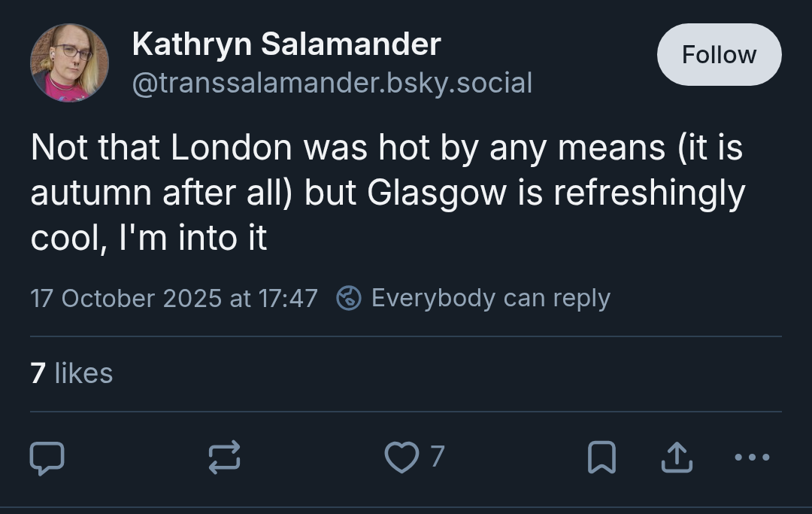Image resolution: width=812 pixels, height=514 pixels.
Task: Click the post text about London and Glasgow
Action: [x=387, y=193]
